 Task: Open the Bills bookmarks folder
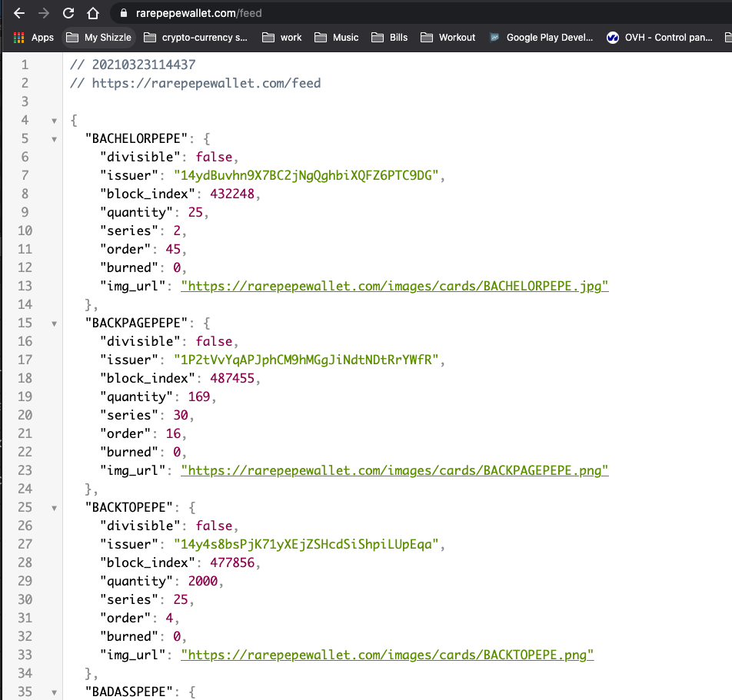(389, 38)
